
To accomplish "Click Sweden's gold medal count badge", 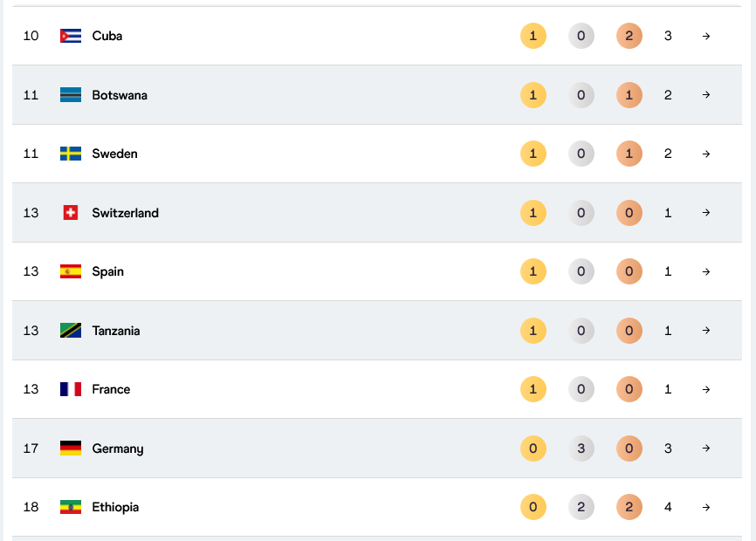I will [x=533, y=154].
